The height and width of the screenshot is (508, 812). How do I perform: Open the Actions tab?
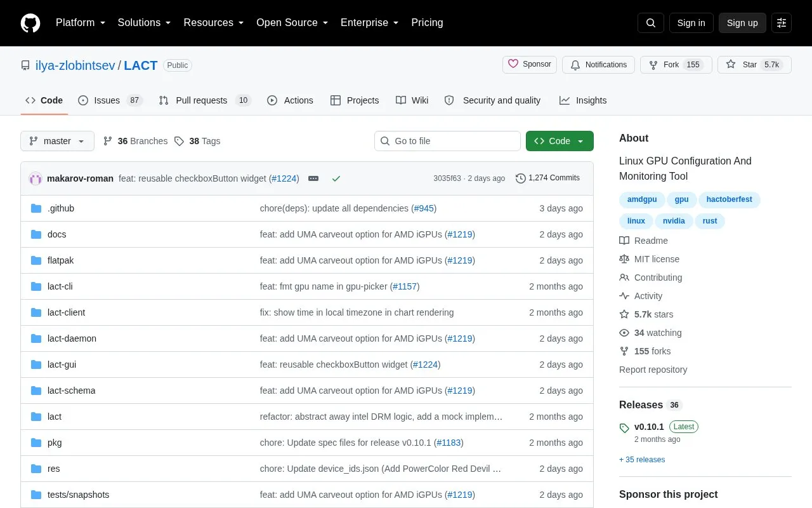pos(290,100)
